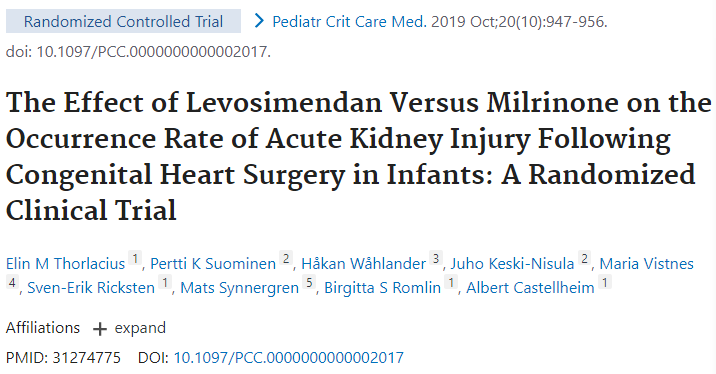Open the DOI link 10.1097/PCC.0000000000002017
Image resolution: width=716 pixels, height=374 pixels.
point(289,358)
